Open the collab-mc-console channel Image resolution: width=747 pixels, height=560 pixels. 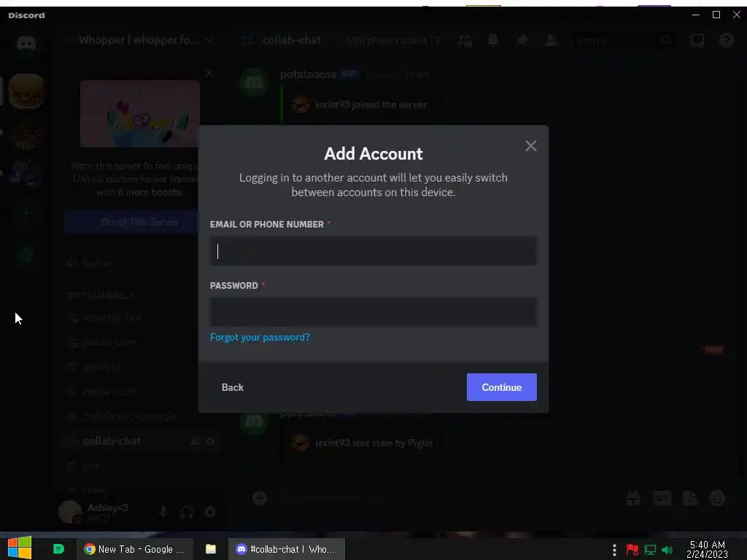coord(130,416)
